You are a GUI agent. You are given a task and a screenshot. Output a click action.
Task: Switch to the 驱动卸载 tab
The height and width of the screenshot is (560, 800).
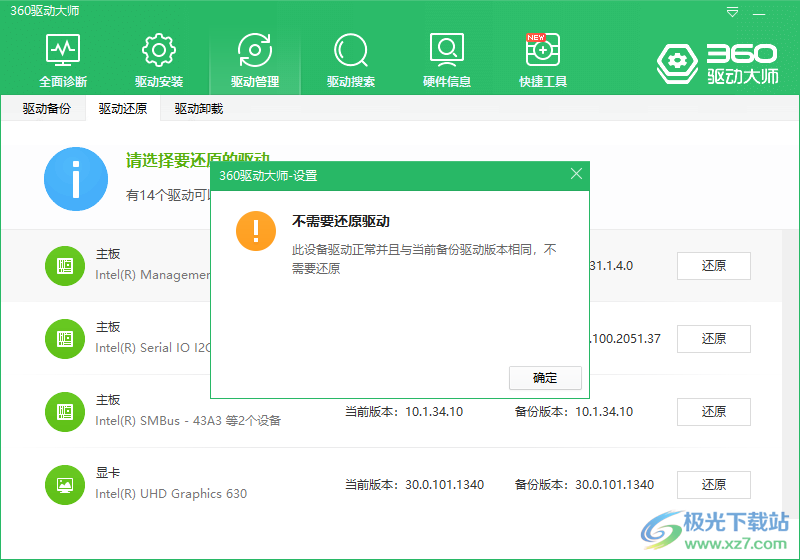(198, 108)
